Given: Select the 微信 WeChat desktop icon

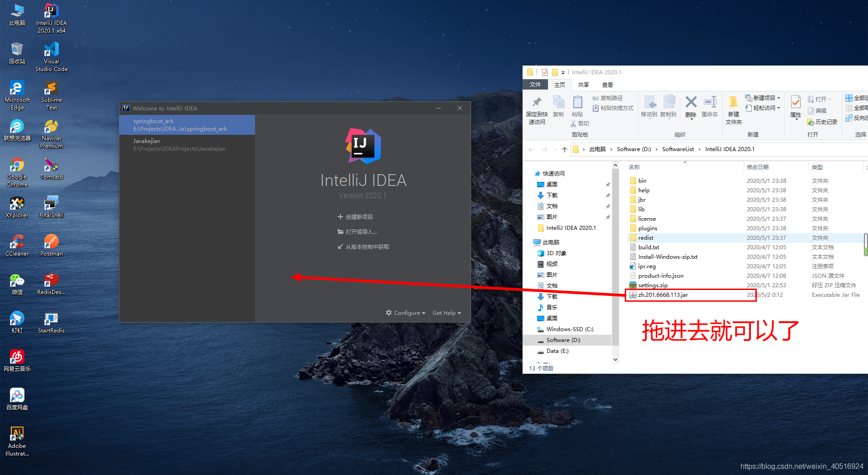Looking at the screenshot, I should [17, 284].
